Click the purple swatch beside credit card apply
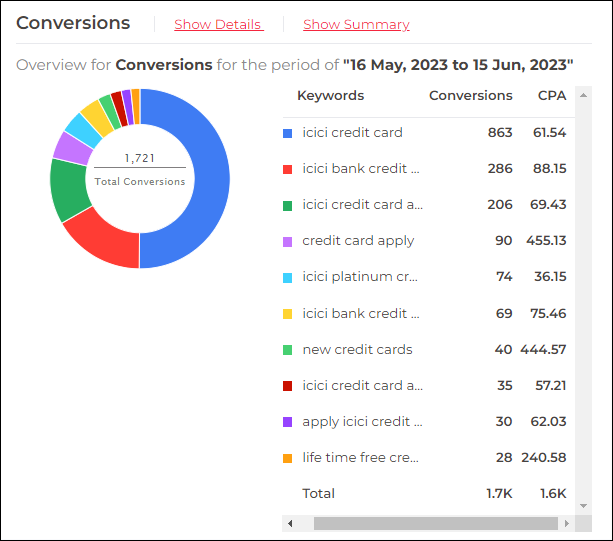Image resolution: width=613 pixels, height=541 pixels. [x=287, y=242]
